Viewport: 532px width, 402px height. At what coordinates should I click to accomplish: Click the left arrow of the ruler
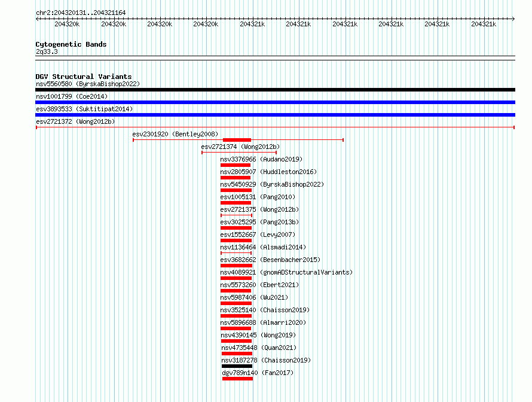[x=37, y=19]
